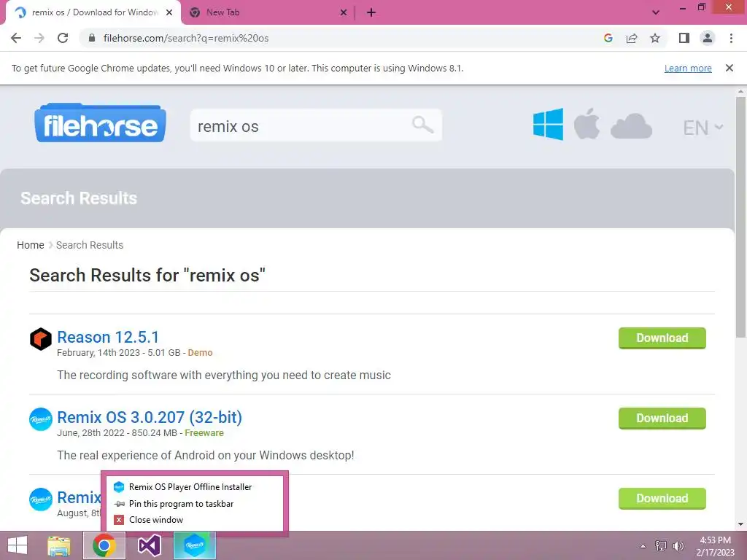
Task: Click Remix OS 32-bit app icon
Action: (x=41, y=419)
